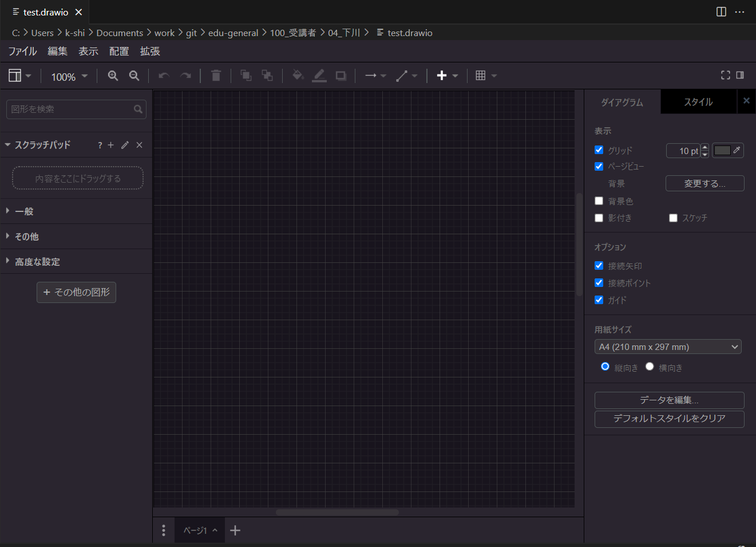Open the ファイル menu
Screen dimensions: 756x547
22,51
